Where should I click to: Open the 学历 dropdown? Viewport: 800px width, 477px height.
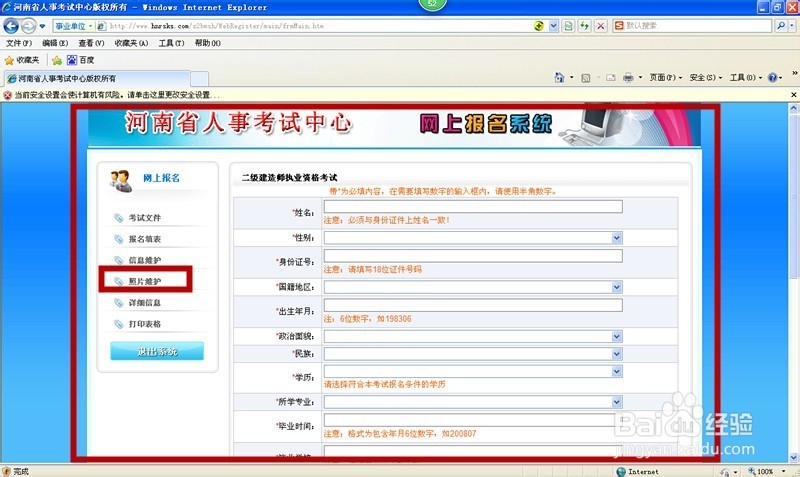coord(473,371)
